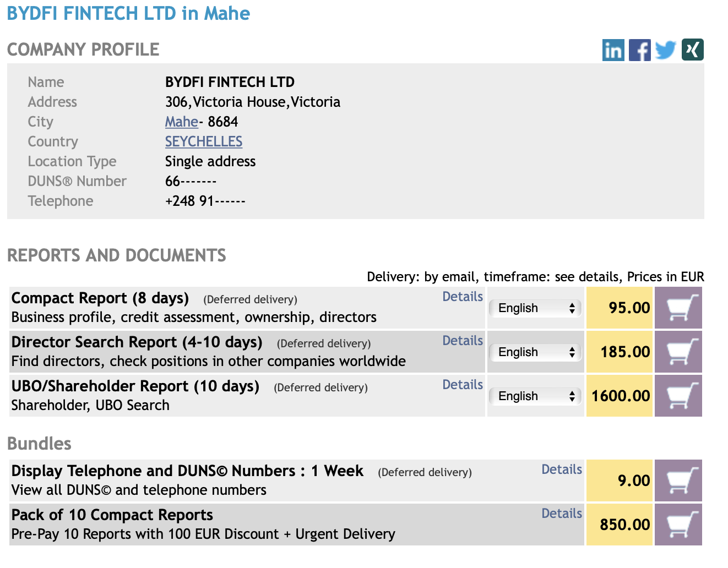728x568 pixels.
Task: Add Display Telephone and DUNS bundle to cart
Action: [678, 480]
